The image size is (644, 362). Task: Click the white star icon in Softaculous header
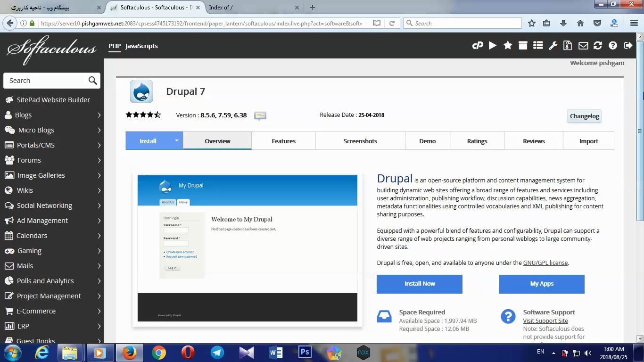click(x=508, y=46)
